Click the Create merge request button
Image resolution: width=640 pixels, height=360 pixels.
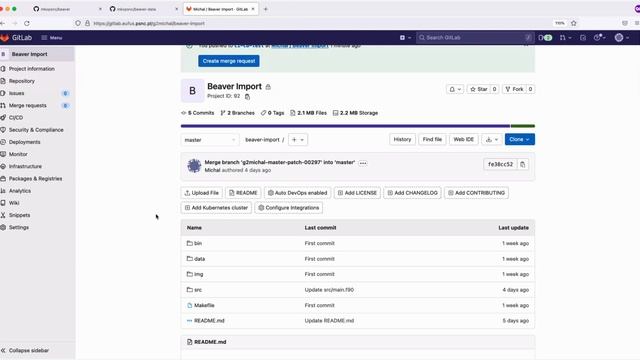pos(229,61)
